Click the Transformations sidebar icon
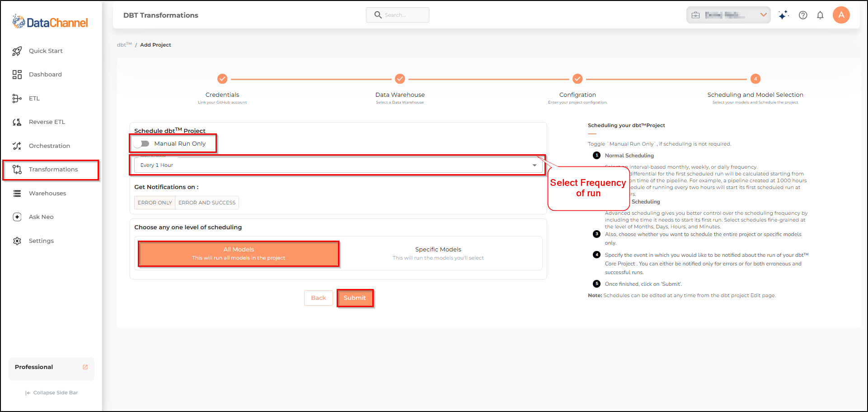Screen dimensions: 868x412 [x=17, y=170]
